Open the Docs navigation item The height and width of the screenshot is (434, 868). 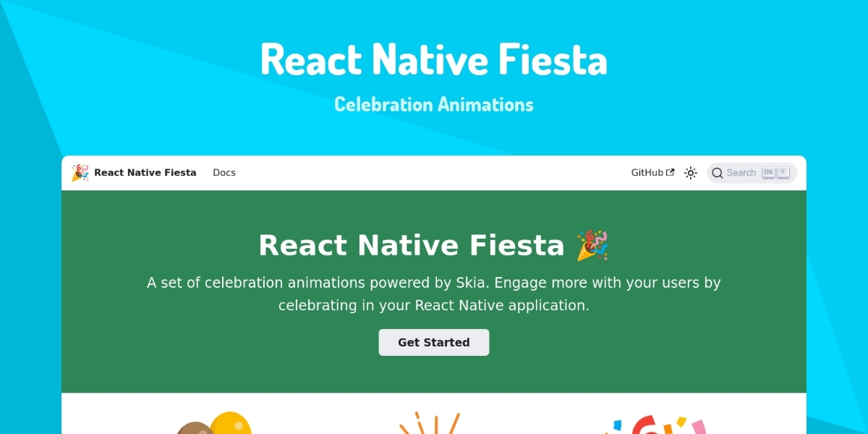coord(224,173)
